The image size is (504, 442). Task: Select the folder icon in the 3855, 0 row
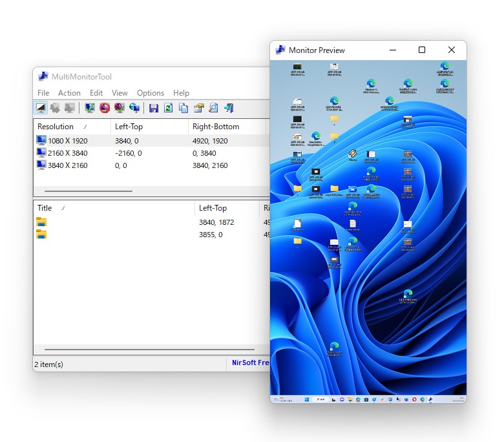tap(41, 234)
